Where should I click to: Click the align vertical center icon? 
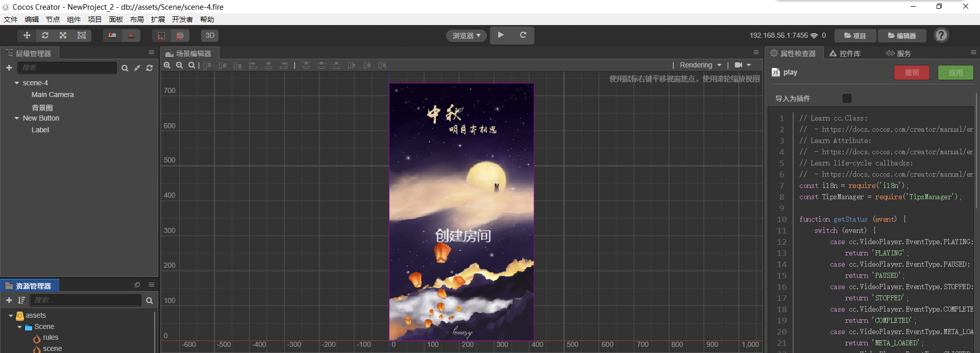click(223, 65)
